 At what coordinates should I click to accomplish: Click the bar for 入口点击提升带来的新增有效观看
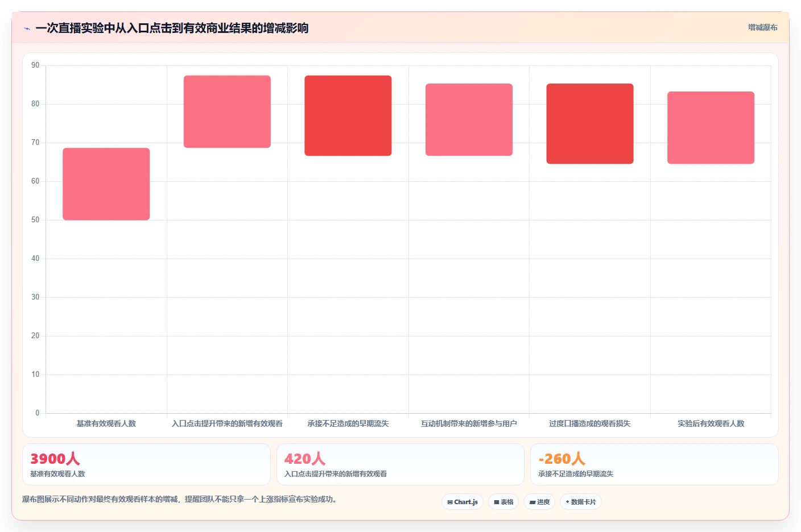pyautogui.click(x=227, y=111)
